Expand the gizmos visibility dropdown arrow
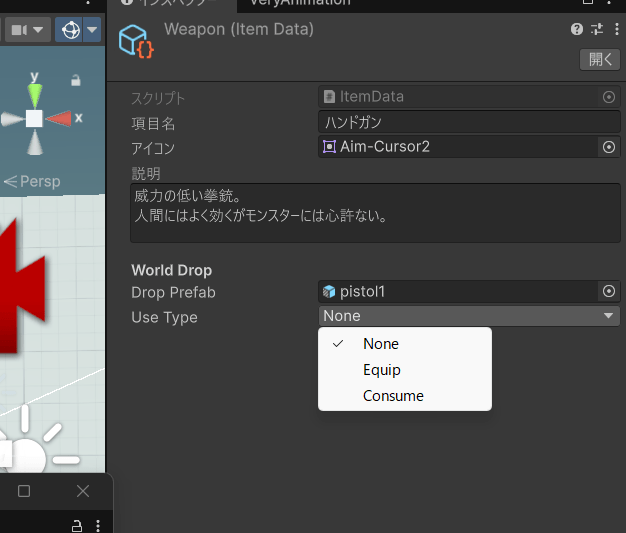This screenshot has height=533, width=626. coord(92,30)
